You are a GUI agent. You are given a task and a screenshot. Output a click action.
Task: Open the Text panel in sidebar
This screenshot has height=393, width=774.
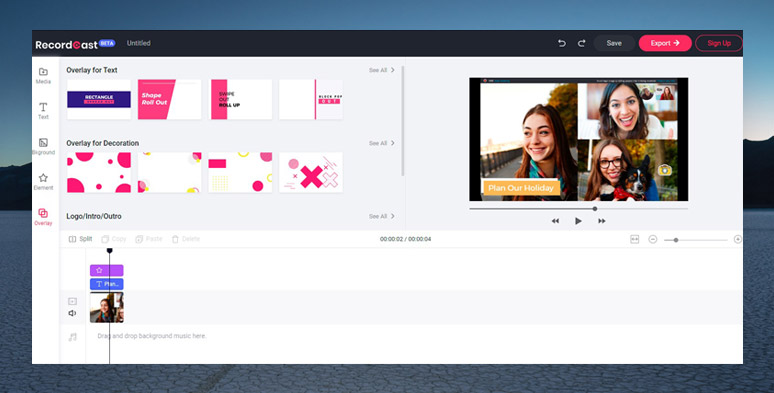coord(43,111)
